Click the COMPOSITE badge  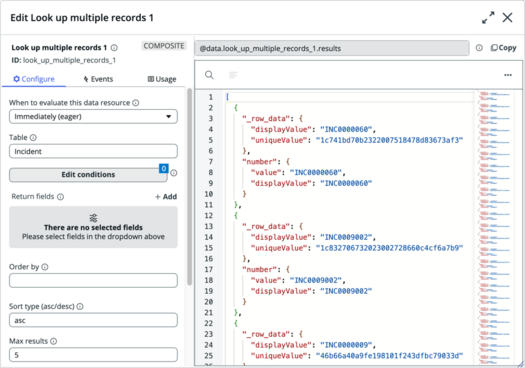[x=164, y=46]
